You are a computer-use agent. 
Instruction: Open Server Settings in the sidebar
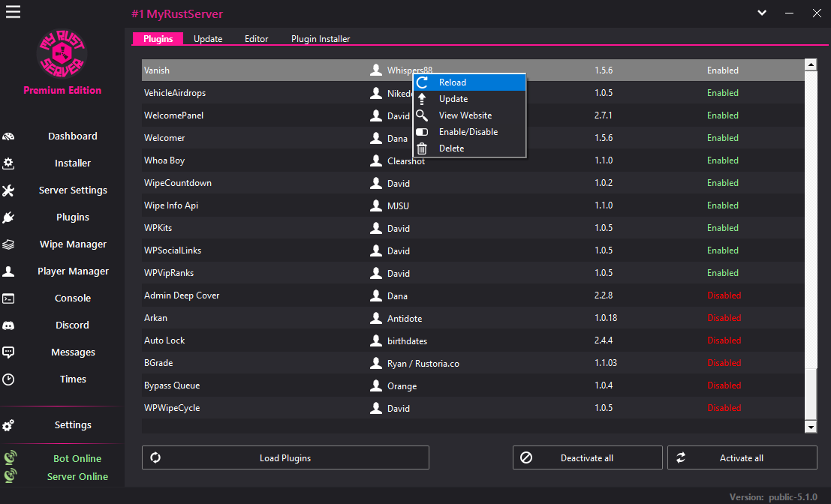pyautogui.click(x=73, y=190)
